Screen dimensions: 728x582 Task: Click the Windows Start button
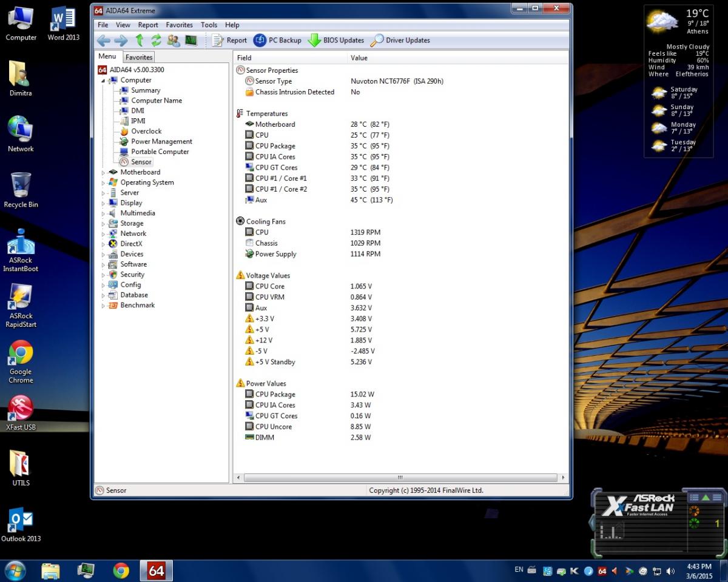click(x=15, y=570)
